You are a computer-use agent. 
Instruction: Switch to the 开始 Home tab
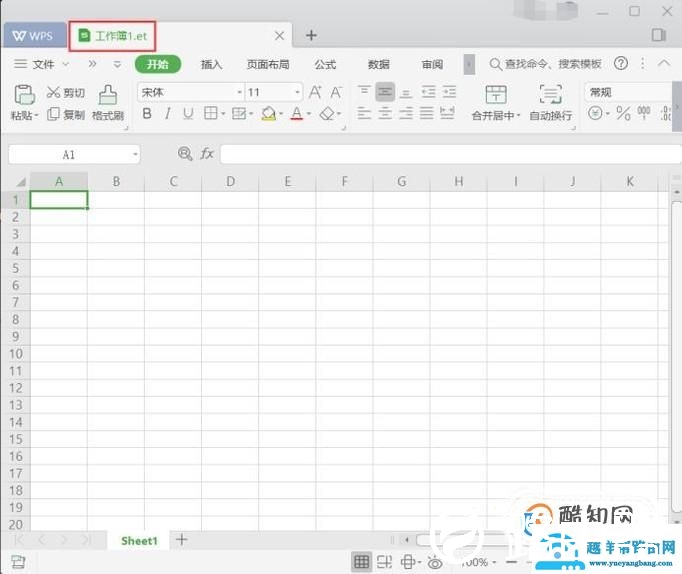click(x=157, y=64)
